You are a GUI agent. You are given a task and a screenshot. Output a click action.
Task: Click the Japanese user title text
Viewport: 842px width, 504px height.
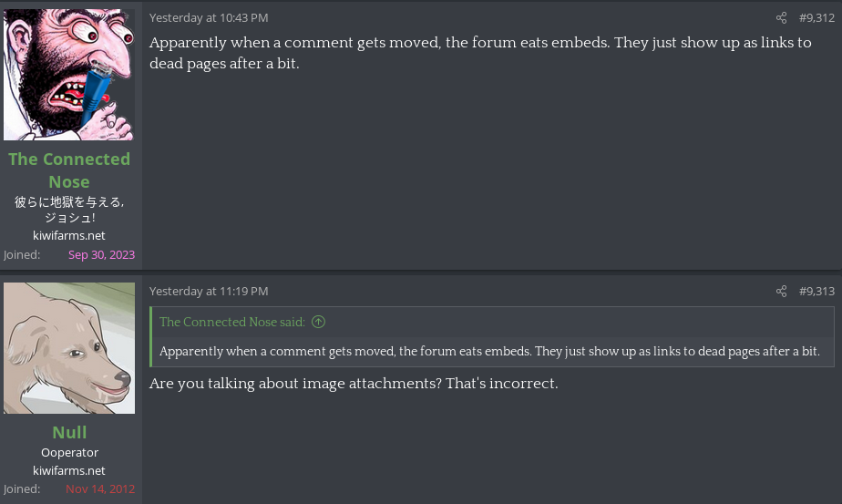coord(69,210)
